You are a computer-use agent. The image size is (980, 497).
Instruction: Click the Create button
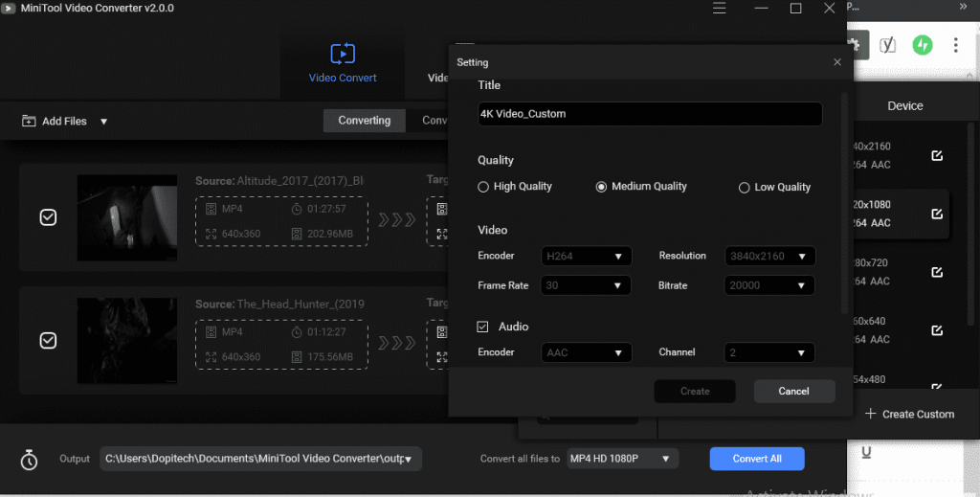click(695, 391)
